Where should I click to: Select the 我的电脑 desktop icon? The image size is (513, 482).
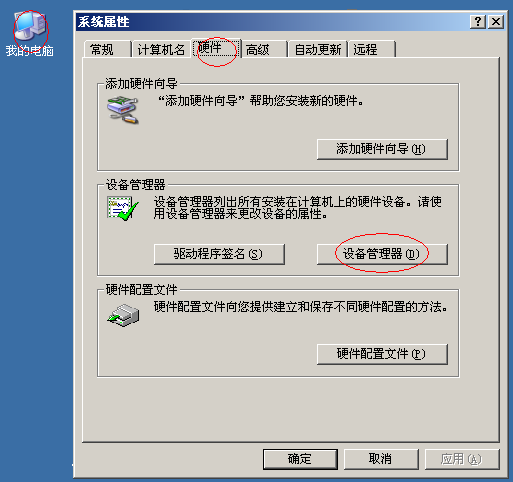click(x=30, y=33)
